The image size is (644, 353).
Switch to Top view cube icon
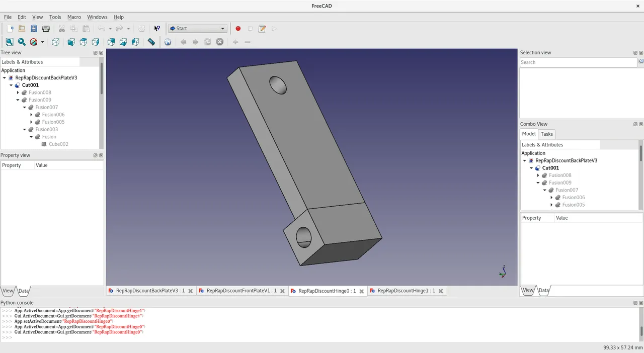(x=83, y=42)
